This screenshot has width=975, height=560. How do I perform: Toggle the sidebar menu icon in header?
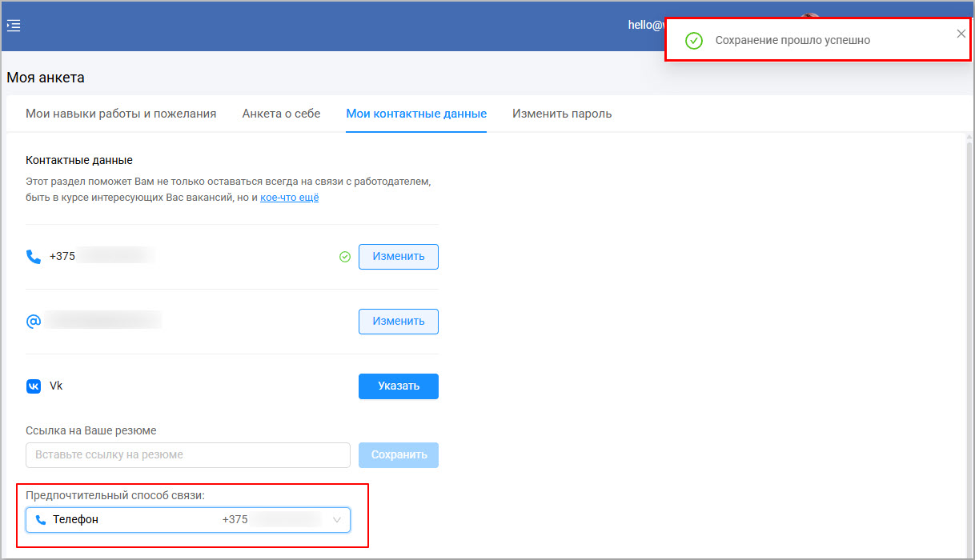point(14,26)
